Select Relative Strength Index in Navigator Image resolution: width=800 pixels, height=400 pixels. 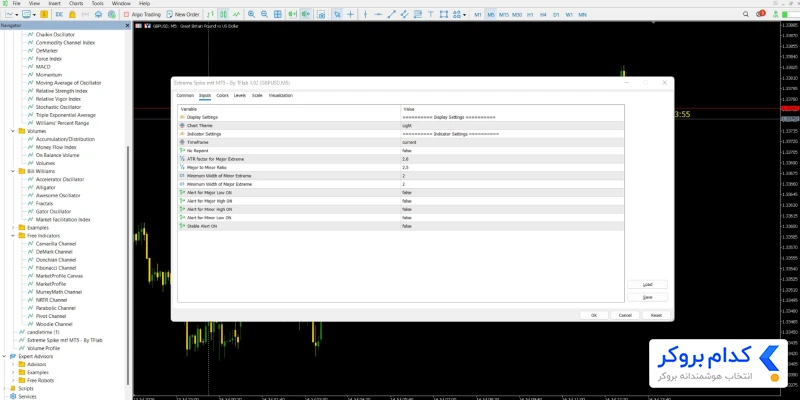pos(62,91)
